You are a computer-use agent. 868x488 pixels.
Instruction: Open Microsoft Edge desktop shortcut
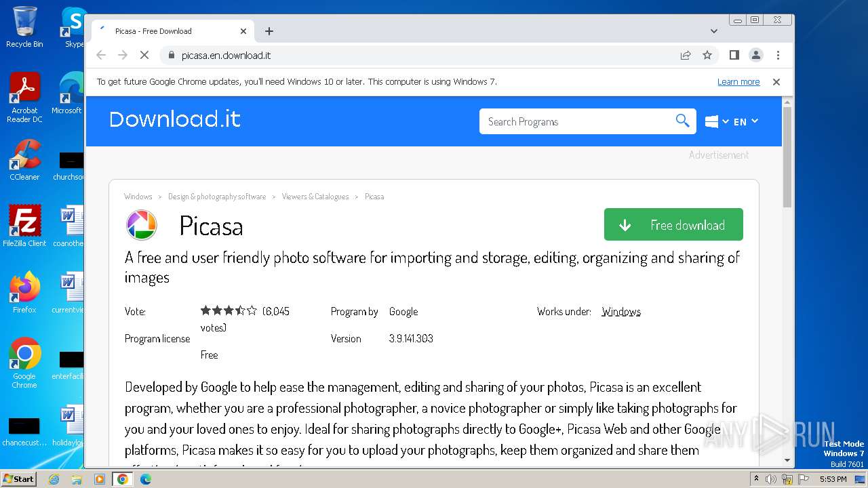point(71,94)
